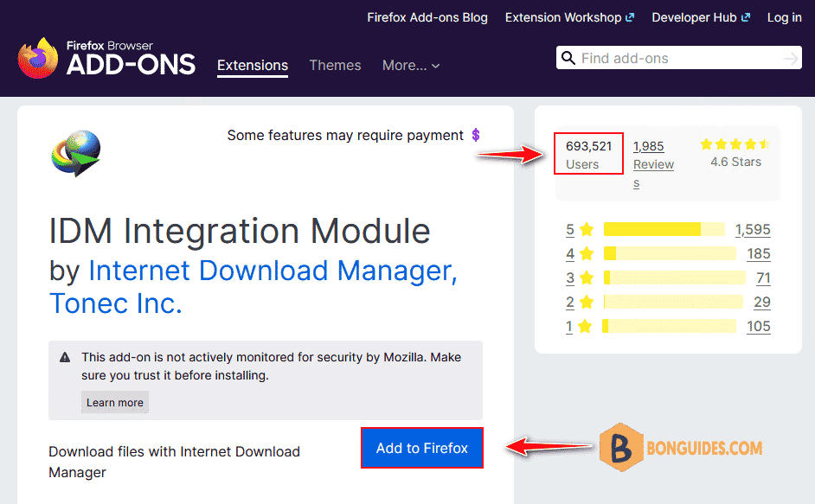Filter reviews by 5 star rating
Image resolution: width=815 pixels, height=504 pixels.
point(580,230)
